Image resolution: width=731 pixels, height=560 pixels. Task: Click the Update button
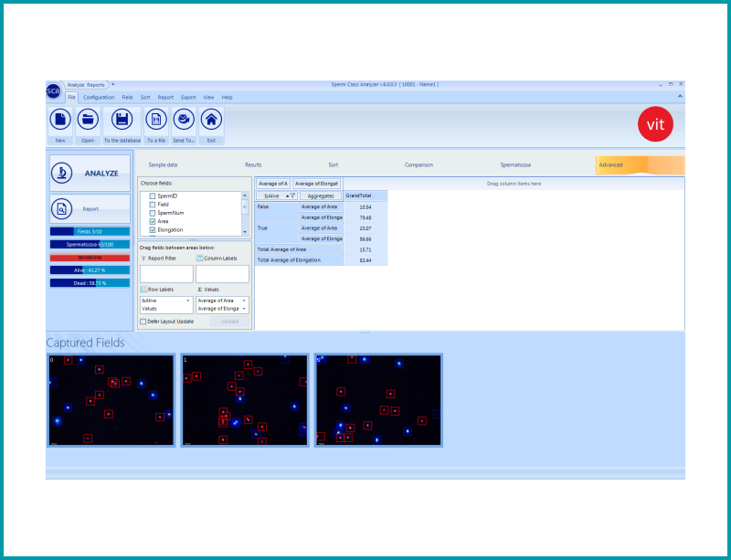(x=230, y=322)
